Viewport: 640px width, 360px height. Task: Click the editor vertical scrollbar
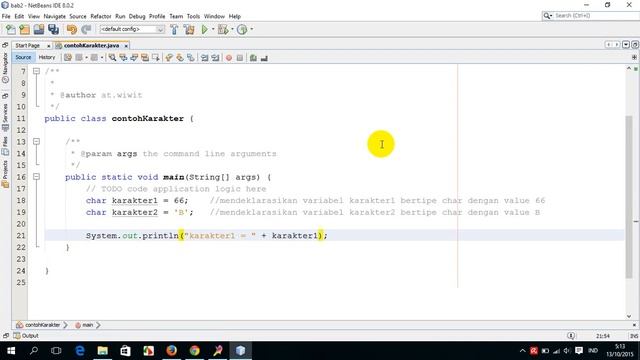click(629, 196)
